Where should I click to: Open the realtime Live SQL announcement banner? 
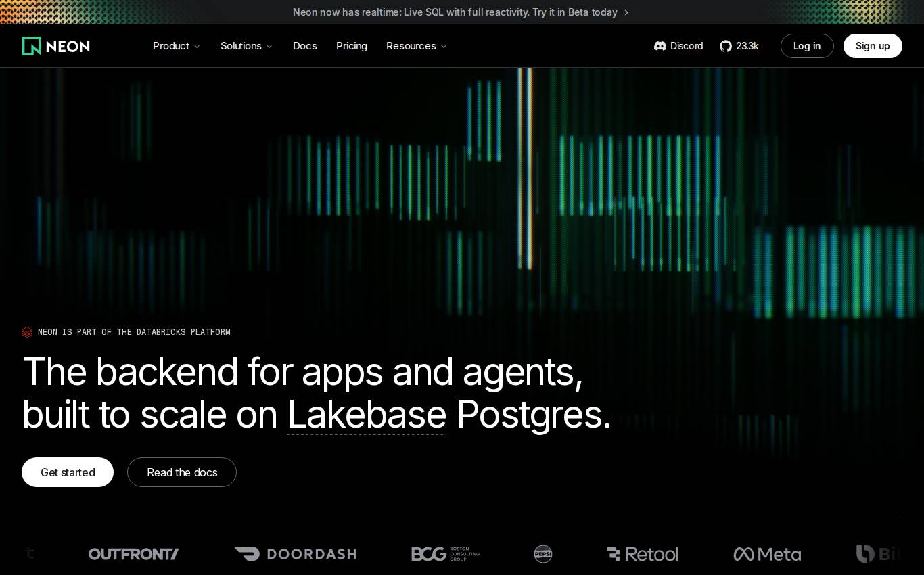(461, 12)
